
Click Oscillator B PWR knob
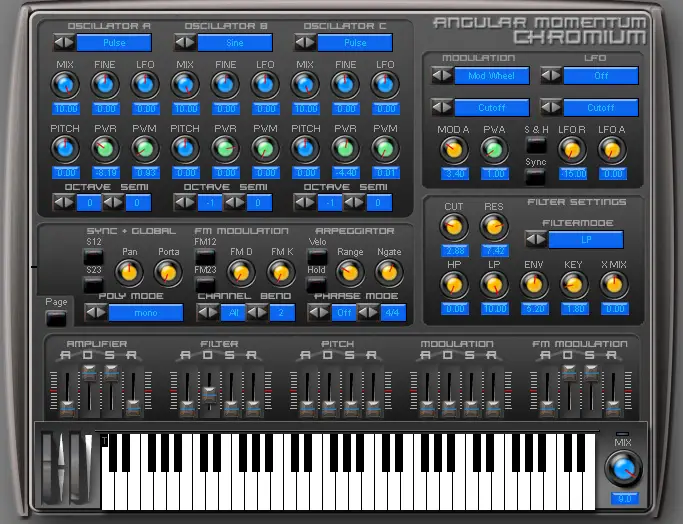(226, 149)
